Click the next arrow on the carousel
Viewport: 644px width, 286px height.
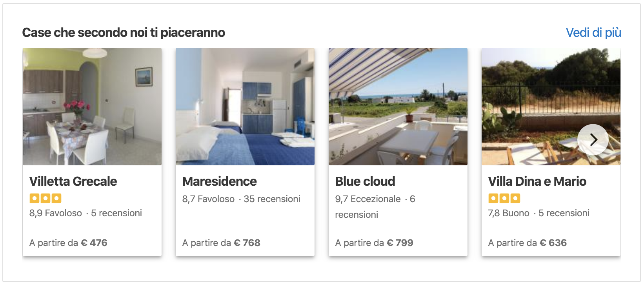[593, 139]
